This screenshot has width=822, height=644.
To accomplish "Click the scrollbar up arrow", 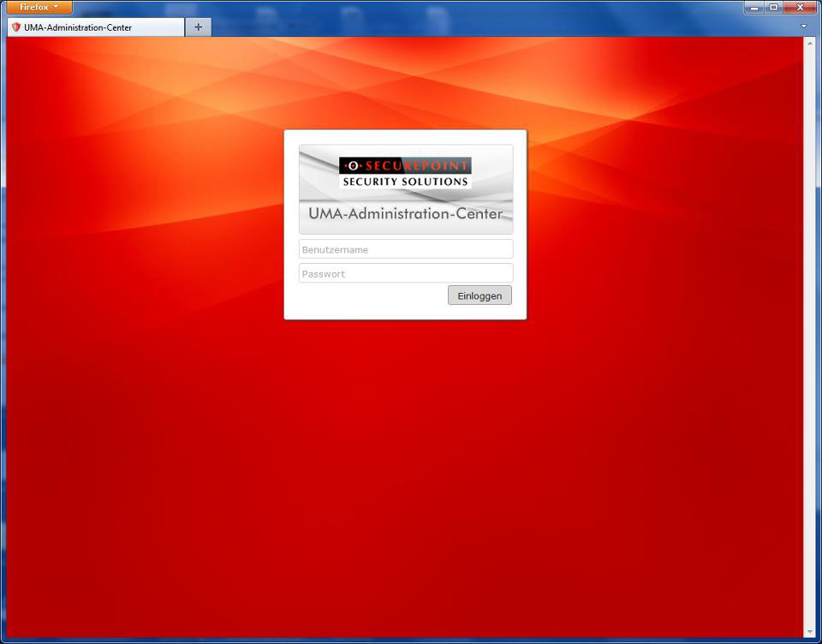I will coord(809,42).
